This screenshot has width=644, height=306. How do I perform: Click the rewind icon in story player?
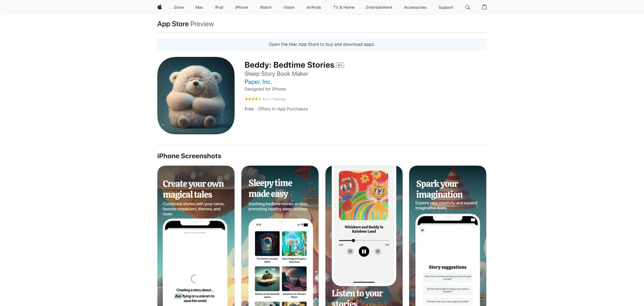click(350, 251)
